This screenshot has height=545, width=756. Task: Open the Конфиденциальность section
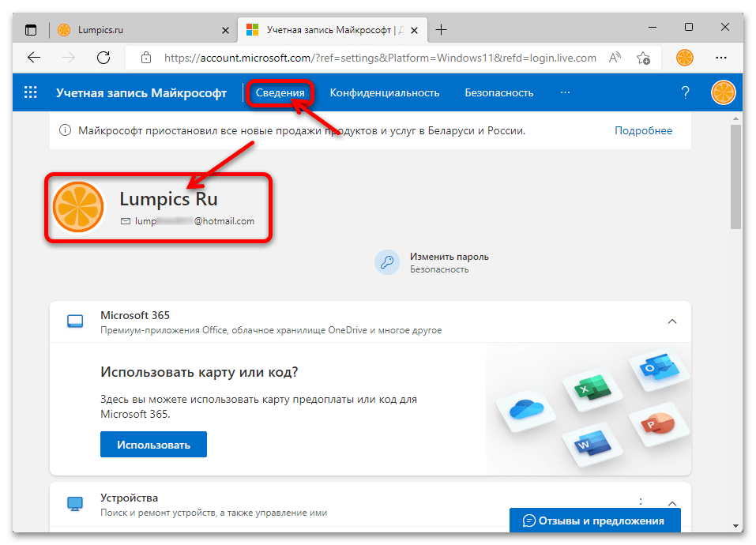click(x=384, y=92)
